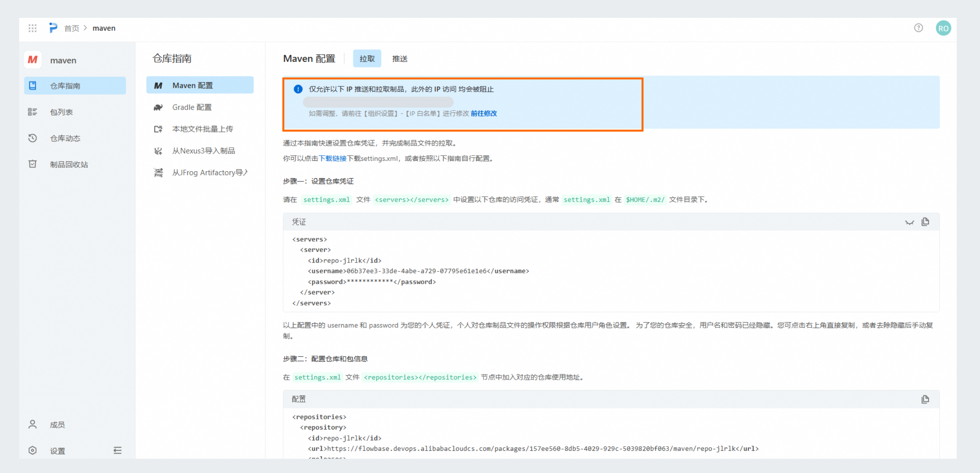Click the 仓库指南 book icon
This screenshot has height=473, width=980.
coord(33,86)
